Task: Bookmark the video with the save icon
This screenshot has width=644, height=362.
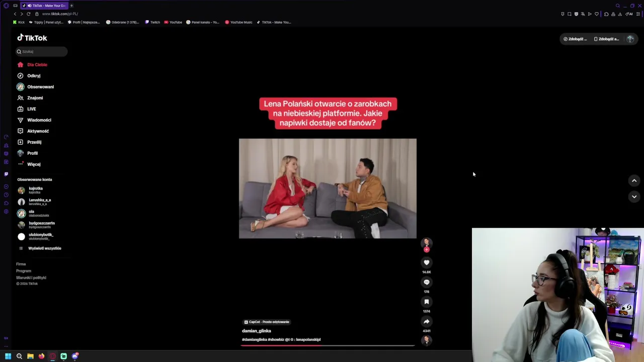Action: pyautogui.click(x=426, y=302)
